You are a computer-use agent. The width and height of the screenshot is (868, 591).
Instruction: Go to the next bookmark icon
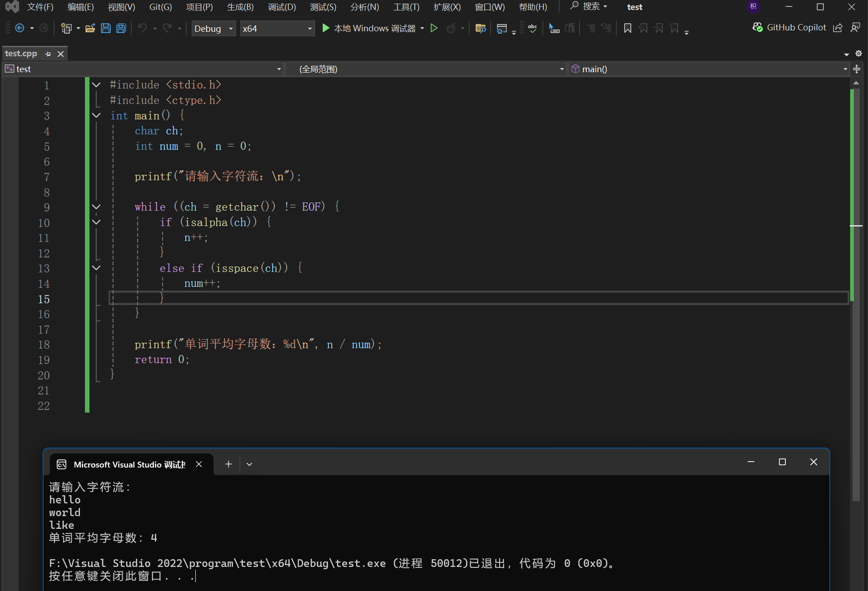click(659, 28)
